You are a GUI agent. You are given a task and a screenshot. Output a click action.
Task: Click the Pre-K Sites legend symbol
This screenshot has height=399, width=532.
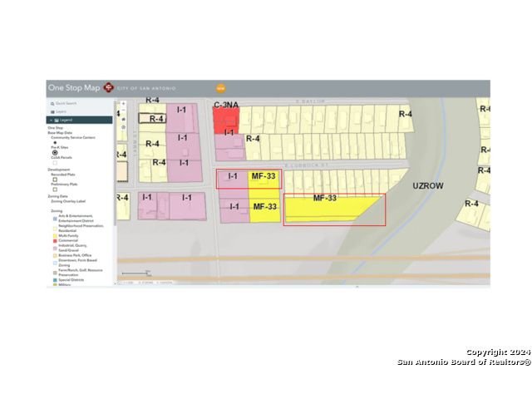click(55, 153)
